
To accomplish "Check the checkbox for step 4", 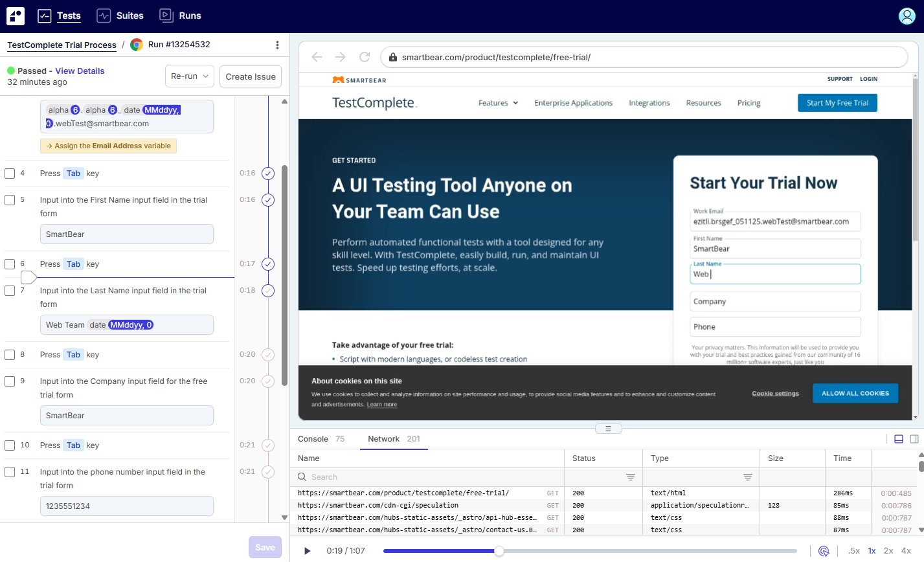I will tap(10, 174).
